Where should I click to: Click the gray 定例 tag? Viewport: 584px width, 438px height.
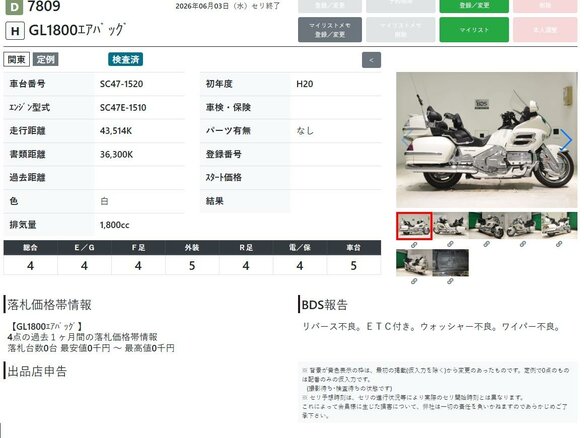pos(45,60)
